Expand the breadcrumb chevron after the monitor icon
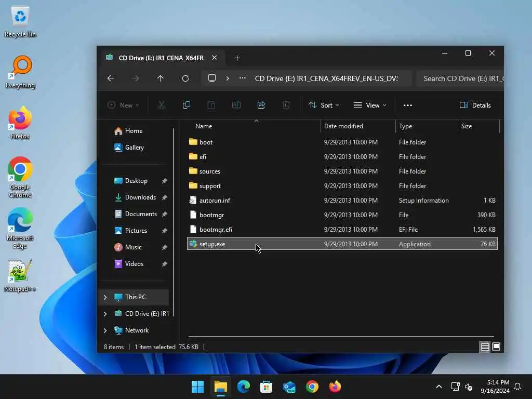 pyautogui.click(x=228, y=78)
